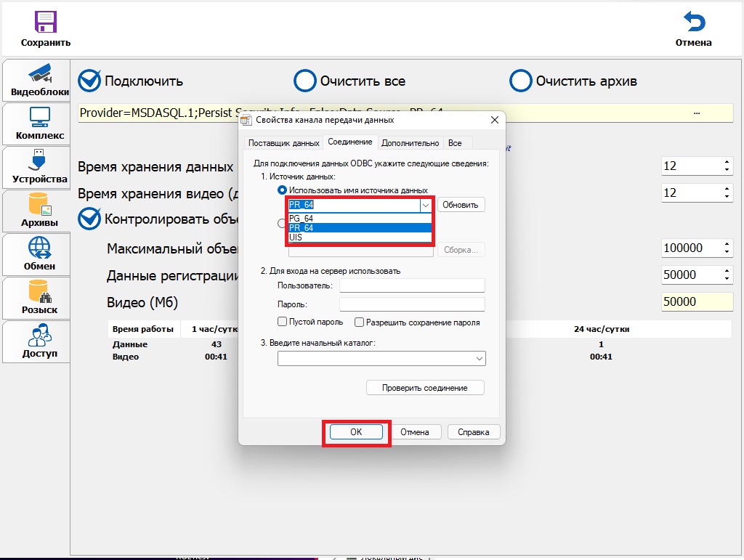The height and width of the screenshot is (560, 744).
Task: Increase the first storage time spinner value
Action: pos(727,162)
